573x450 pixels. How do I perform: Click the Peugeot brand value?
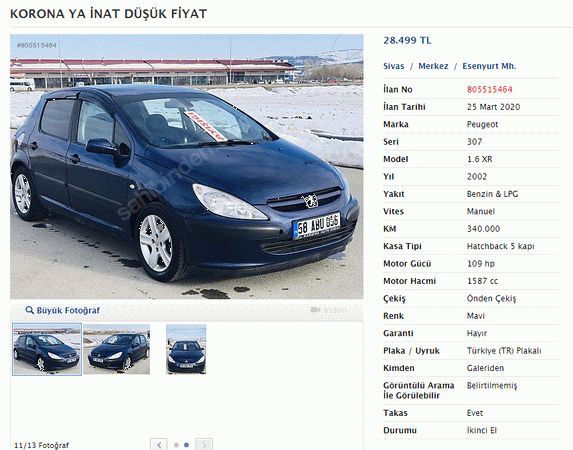point(482,124)
